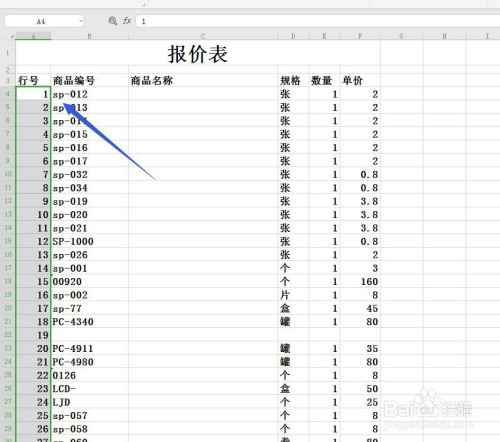This screenshot has width=500, height=442.
Task: Click the header cell 数量
Action: [x=324, y=80]
